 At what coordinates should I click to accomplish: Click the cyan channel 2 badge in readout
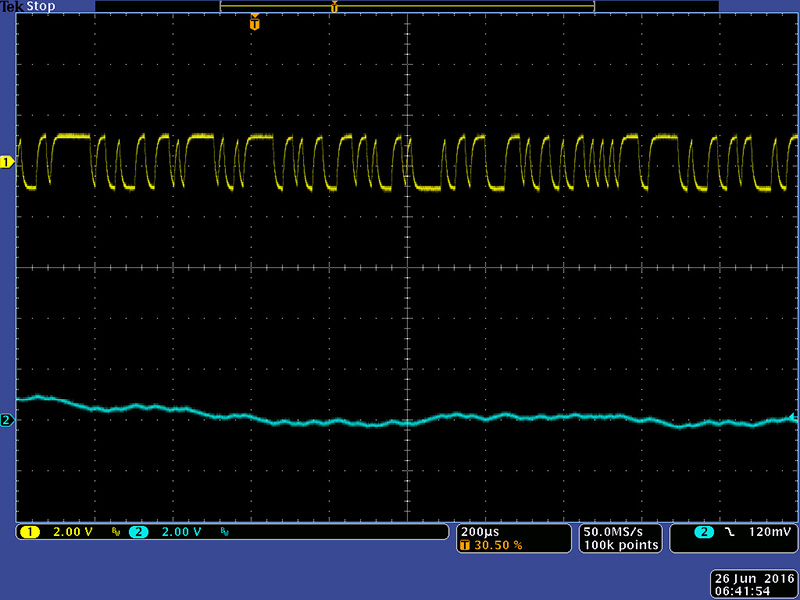(x=138, y=532)
